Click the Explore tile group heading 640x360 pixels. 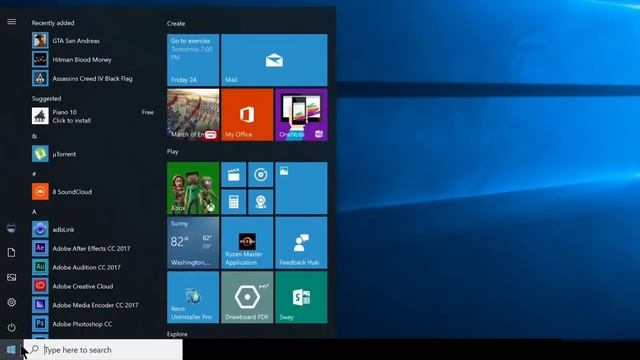[x=177, y=334]
